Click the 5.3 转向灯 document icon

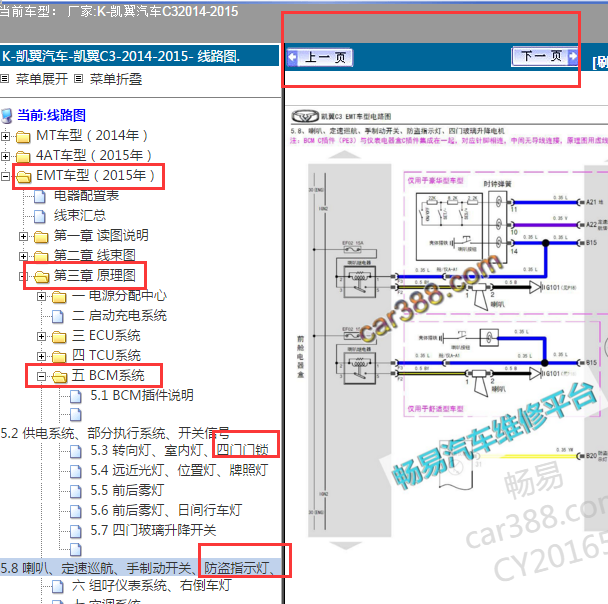76,451
